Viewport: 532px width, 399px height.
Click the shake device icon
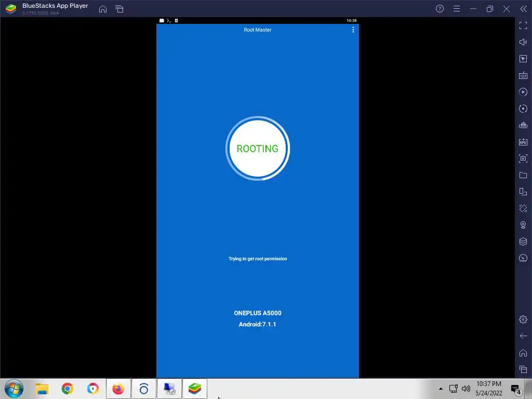523,208
